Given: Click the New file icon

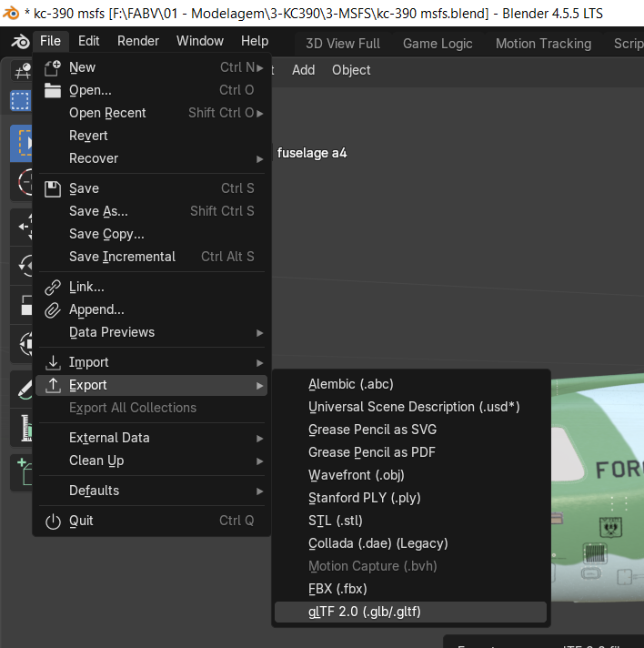Looking at the screenshot, I should pyautogui.click(x=53, y=67).
